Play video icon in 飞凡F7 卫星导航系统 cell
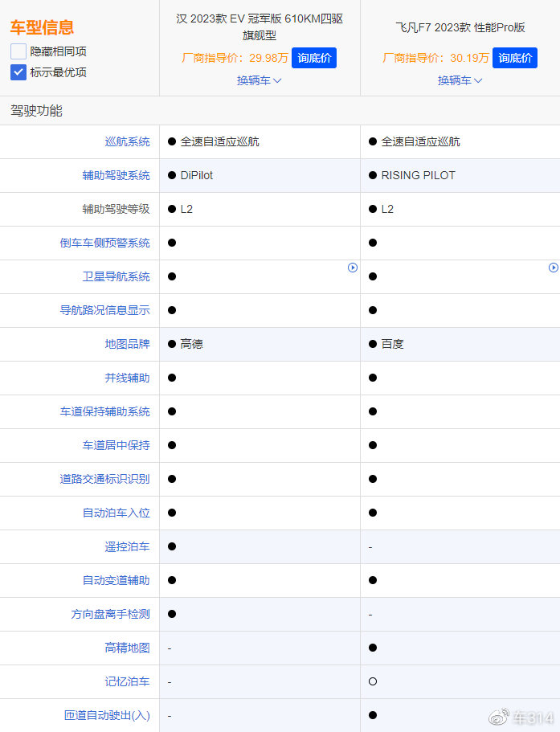The image size is (560, 732). [554, 268]
